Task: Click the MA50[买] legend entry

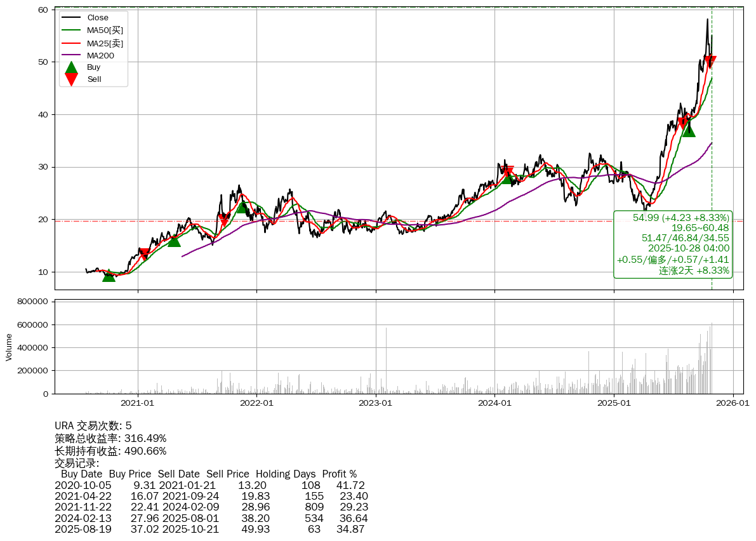Action: coord(105,30)
